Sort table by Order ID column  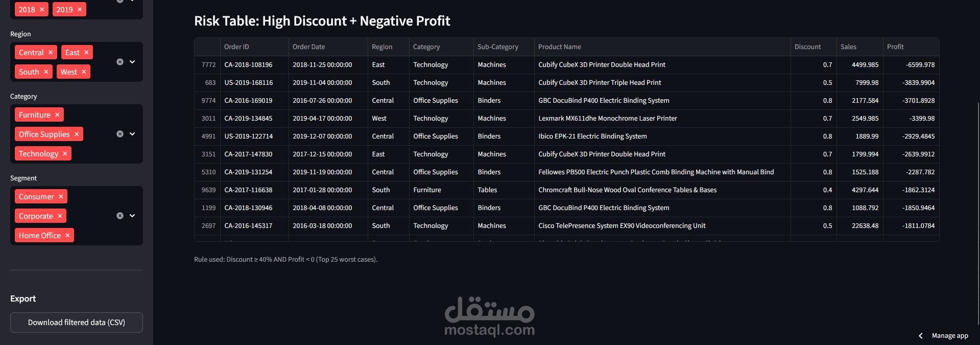coord(254,47)
